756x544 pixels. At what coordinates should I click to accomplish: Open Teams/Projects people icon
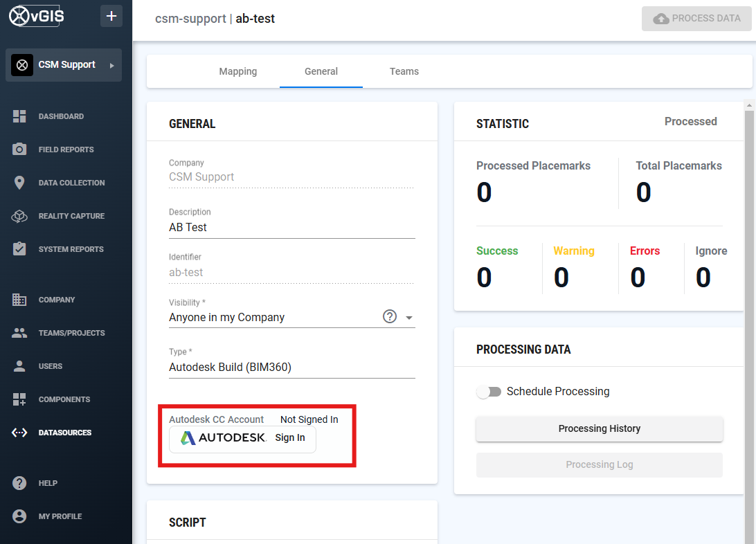coord(19,333)
